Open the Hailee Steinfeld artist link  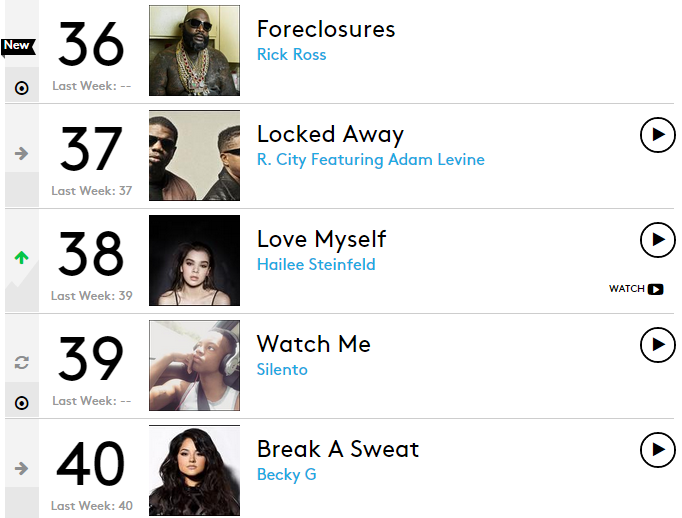[316, 264]
